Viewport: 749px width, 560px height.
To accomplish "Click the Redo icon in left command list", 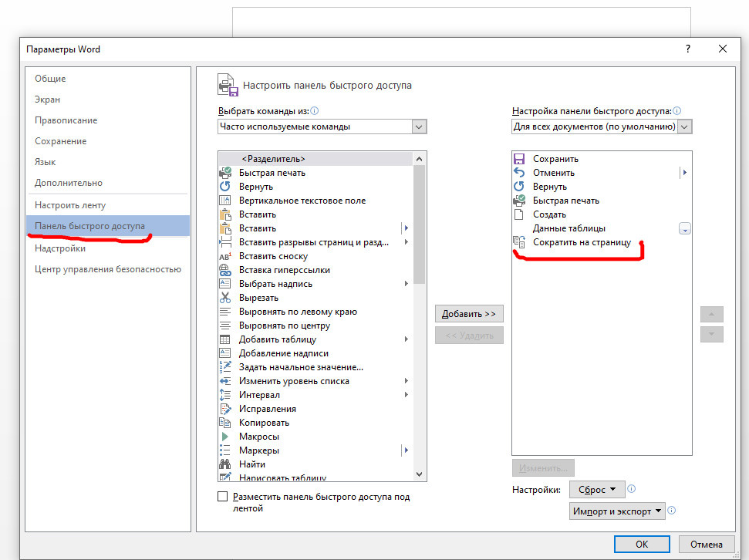I will coord(225,187).
